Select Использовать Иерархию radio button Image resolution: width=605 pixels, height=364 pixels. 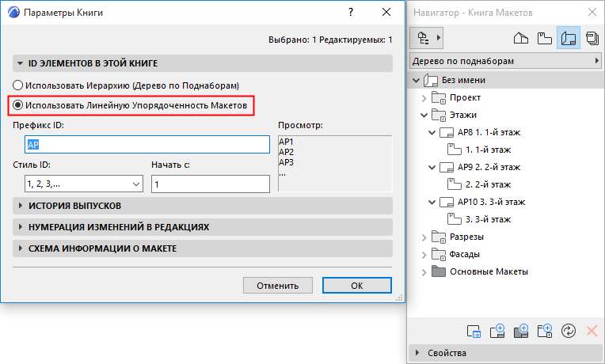pos(17,85)
